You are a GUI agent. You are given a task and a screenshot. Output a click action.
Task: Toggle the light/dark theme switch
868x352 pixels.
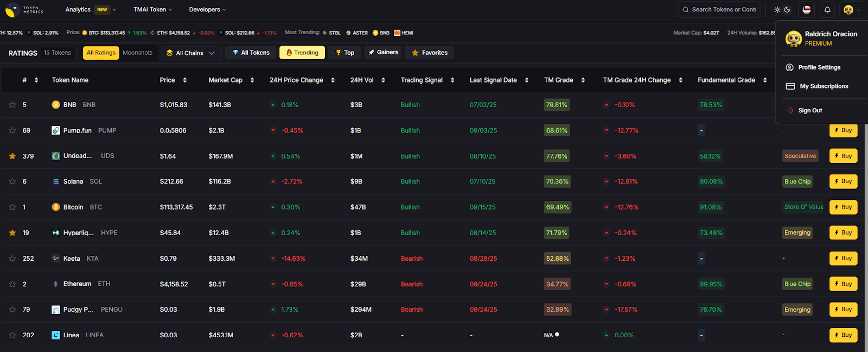(782, 10)
